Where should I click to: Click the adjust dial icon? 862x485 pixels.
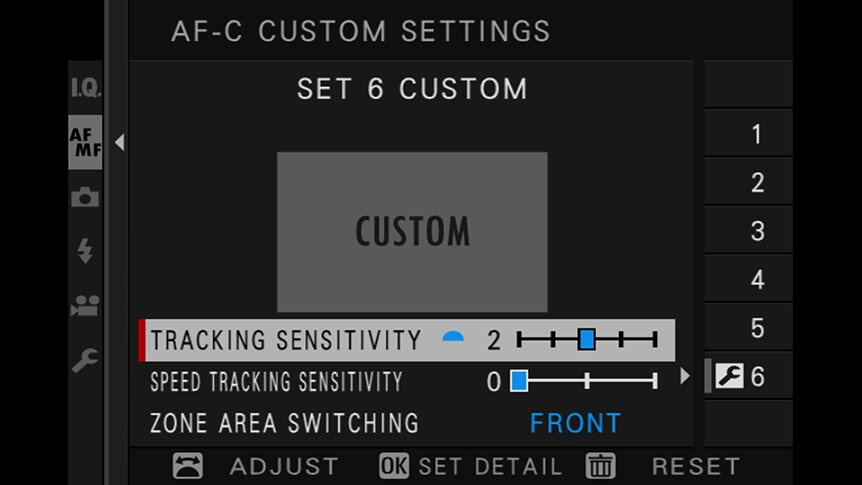click(x=187, y=466)
